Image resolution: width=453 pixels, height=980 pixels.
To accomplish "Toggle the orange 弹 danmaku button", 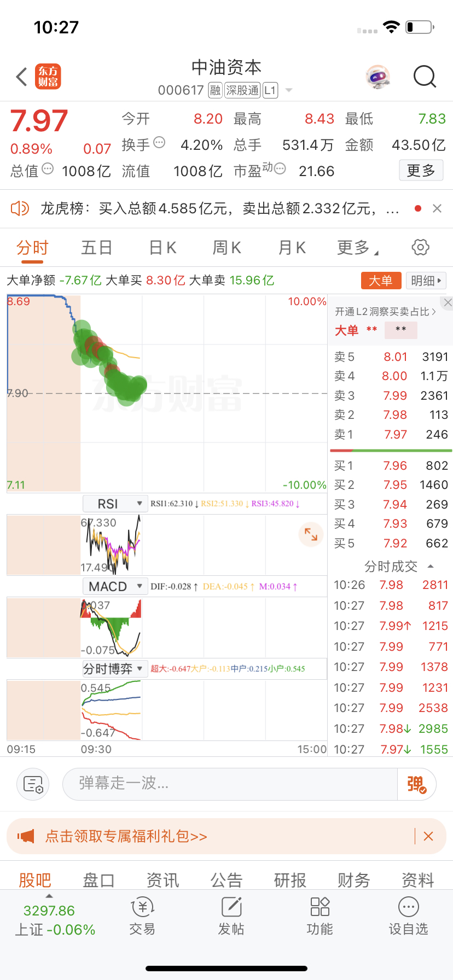I will (x=416, y=784).
